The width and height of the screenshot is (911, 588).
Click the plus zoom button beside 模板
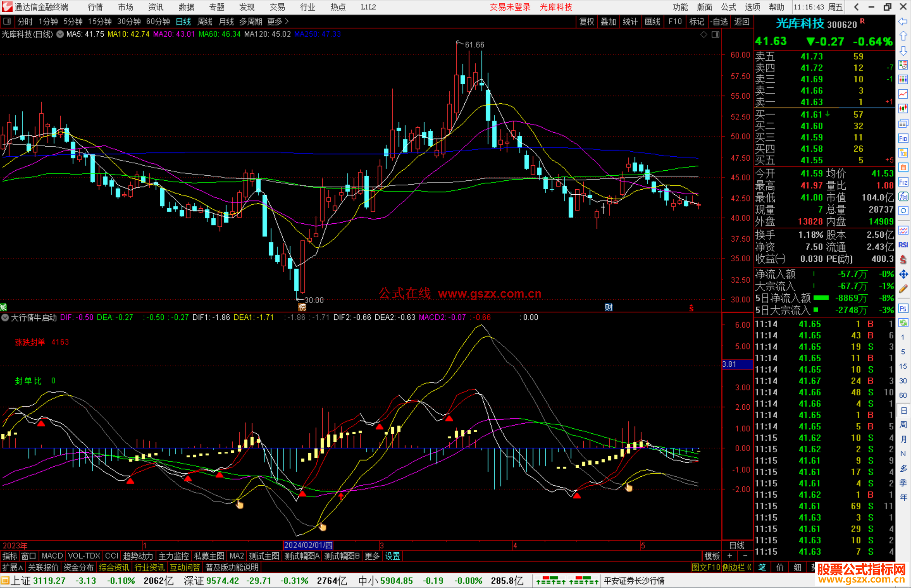(x=730, y=556)
